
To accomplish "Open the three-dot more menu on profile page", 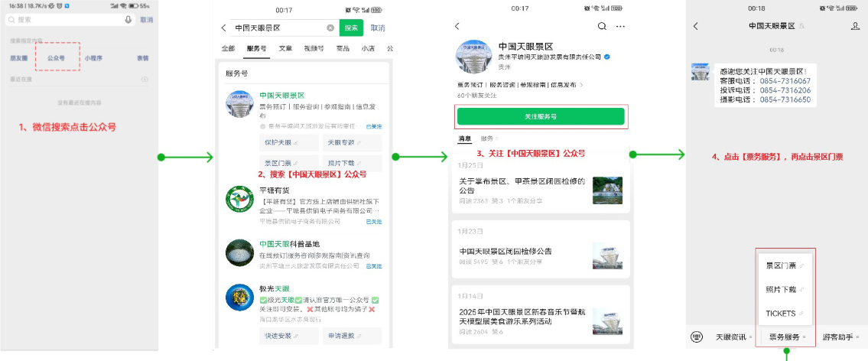I will point(620,26).
